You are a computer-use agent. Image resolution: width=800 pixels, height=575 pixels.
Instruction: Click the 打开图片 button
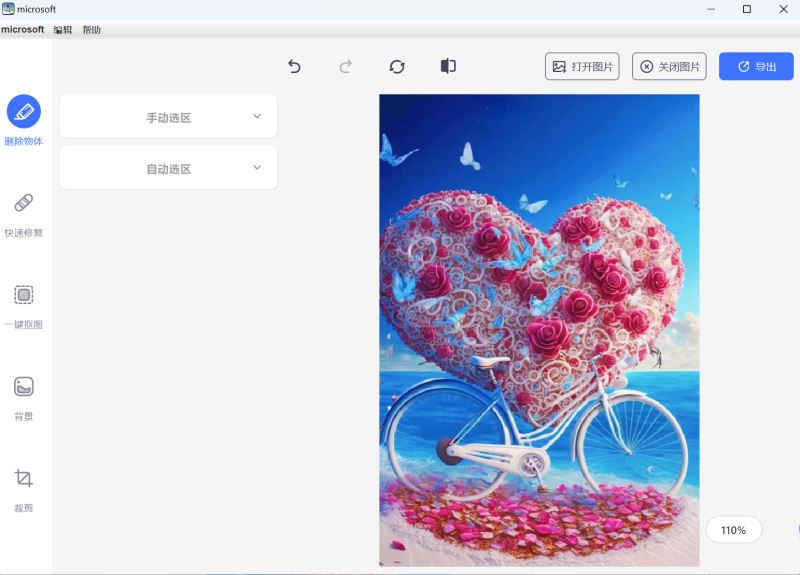point(582,66)
